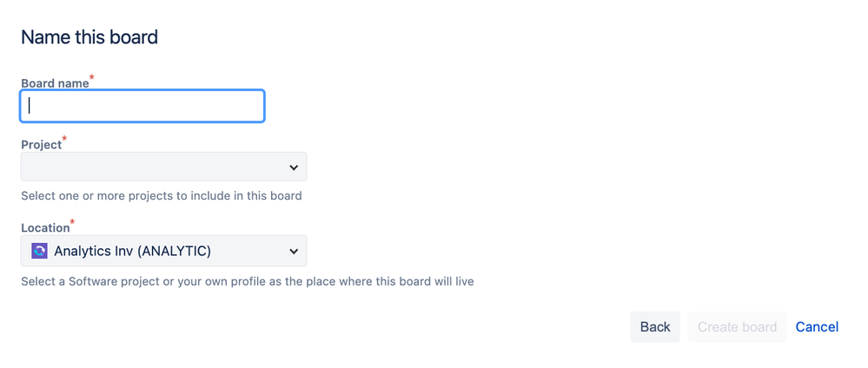This screenshot has width=868, height=368.
Task: Click the 'Select one or more projects' hint
Action: coord(161,195)
